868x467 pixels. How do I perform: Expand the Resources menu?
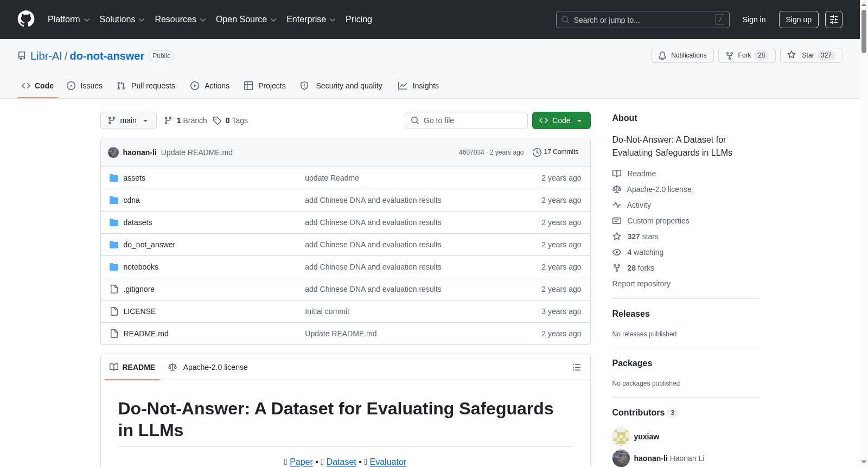tap(180, 20)
